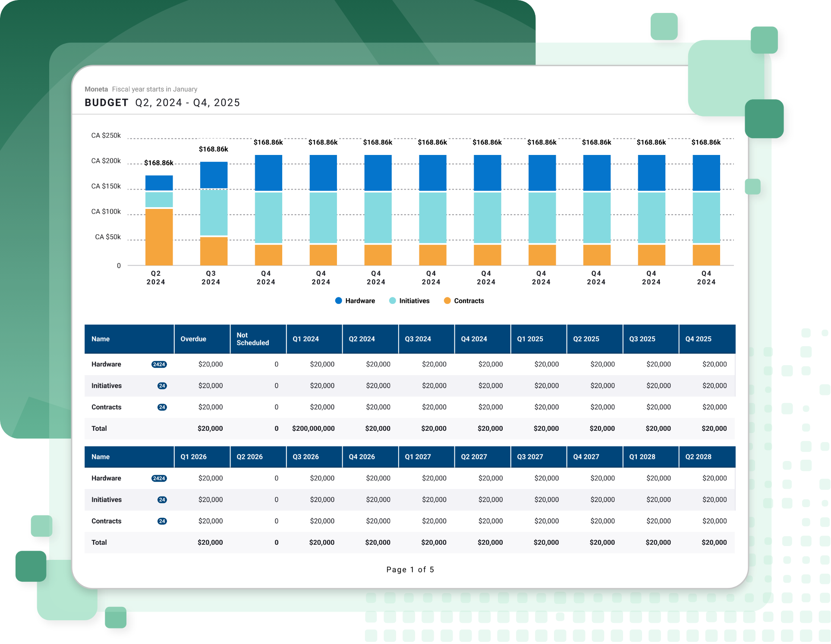This screenshot has height=644, width=831.
Task: Click the Moneta company name
Action: click(96, 89)
